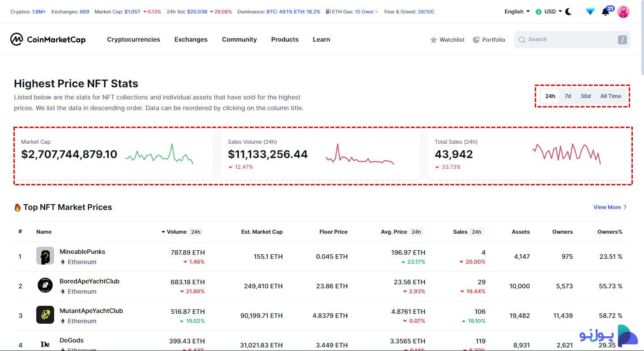
Task: Open the user profile avatar
Action: tap(623, 12)
